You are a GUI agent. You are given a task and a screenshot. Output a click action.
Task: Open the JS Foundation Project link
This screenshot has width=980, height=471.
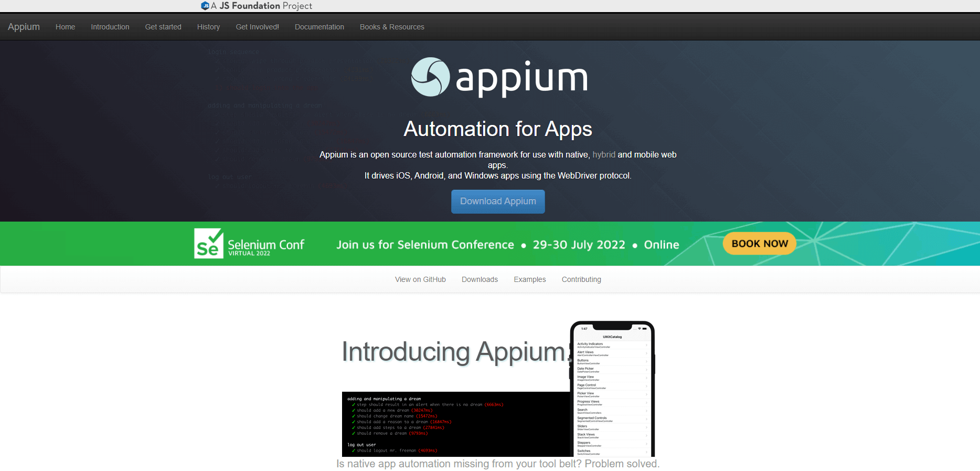(x=257, y=6)
